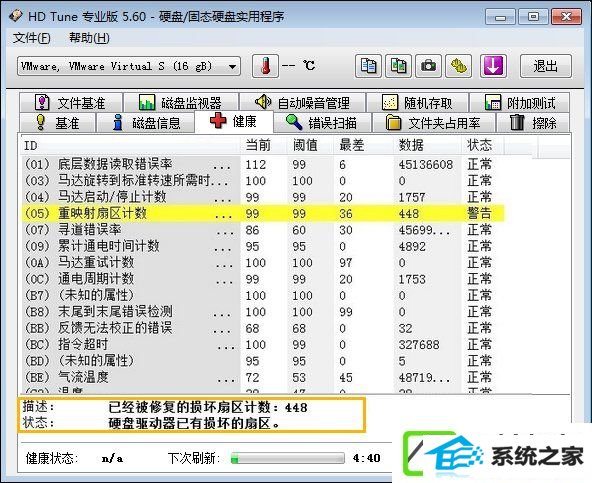Click the second copy screenshot icon
The height and width of the screenshot is (483, 592).
point(398,66)
